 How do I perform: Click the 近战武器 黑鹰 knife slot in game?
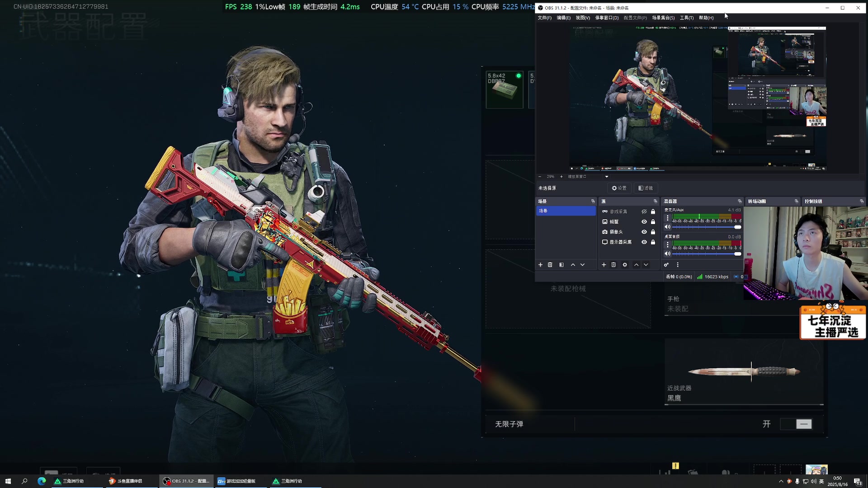click(x=744, y=372)
